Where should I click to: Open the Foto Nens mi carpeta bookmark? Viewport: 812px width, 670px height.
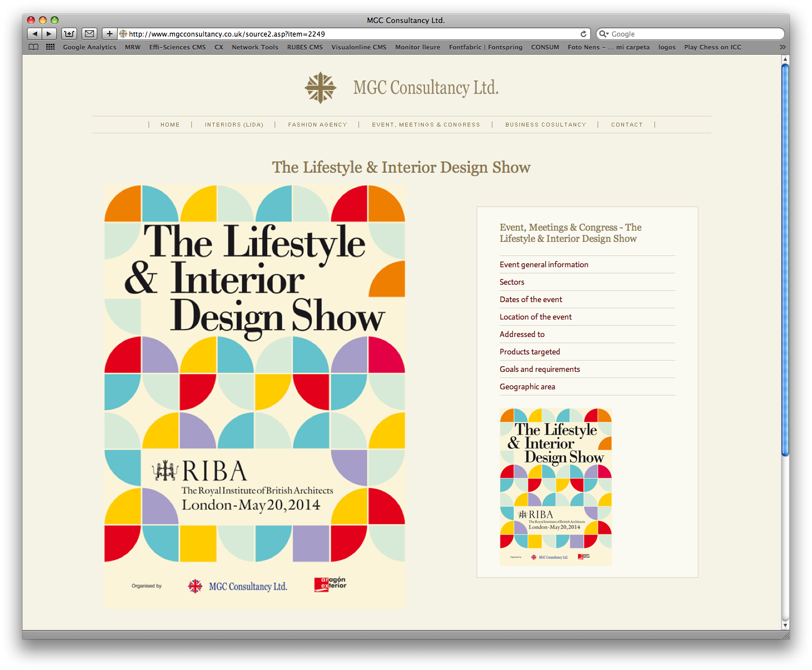pos(608,47)
